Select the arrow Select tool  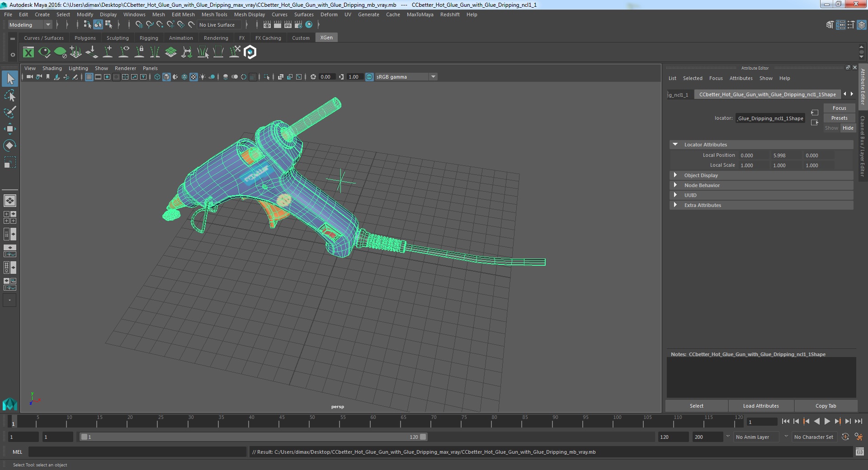(x=10, y=79)
